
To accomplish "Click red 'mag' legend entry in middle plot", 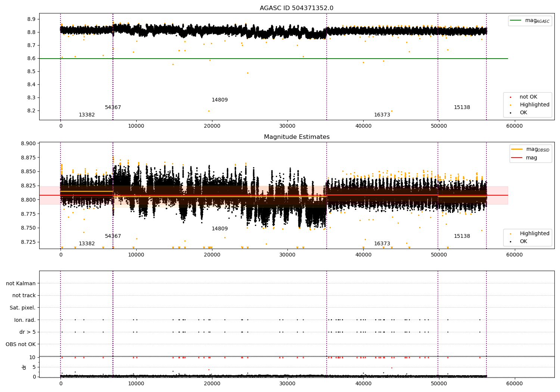I will 531,158.
